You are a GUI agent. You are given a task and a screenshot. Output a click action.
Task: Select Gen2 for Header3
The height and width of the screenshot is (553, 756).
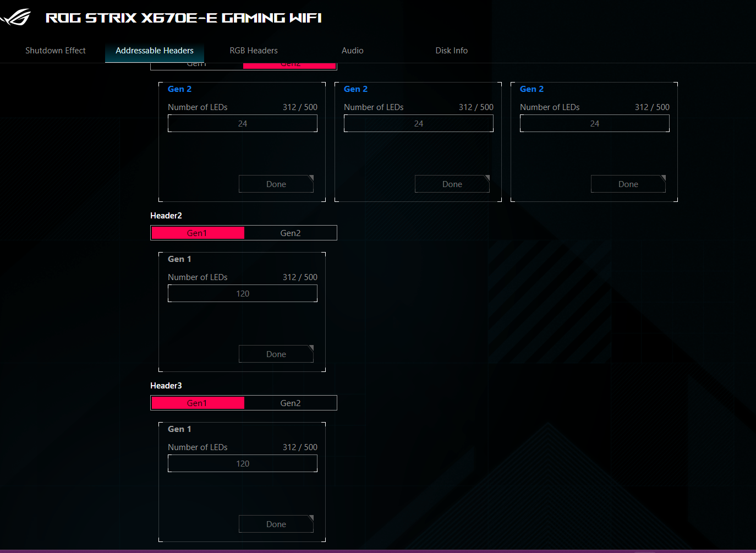tap(290, 403)
